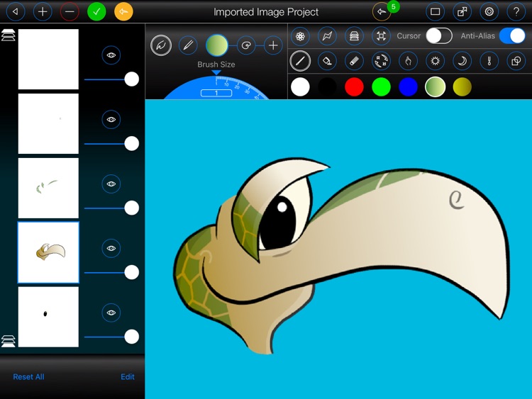
Task: Click the orange arrow button
Action: (x=123, y=12)
